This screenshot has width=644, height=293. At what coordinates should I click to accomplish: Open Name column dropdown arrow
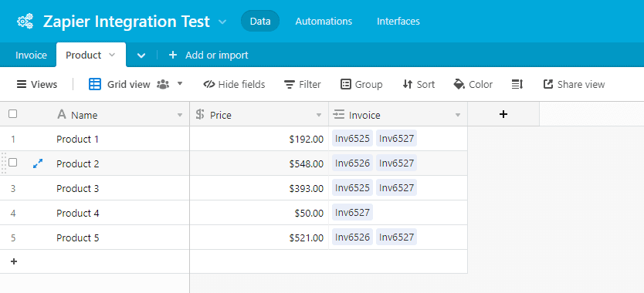179,116
